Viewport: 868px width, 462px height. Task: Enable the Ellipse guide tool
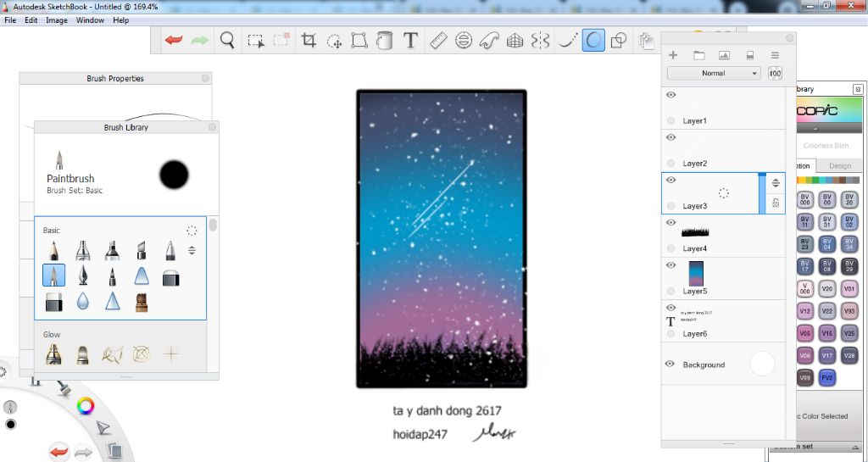[x=464, y=41]
